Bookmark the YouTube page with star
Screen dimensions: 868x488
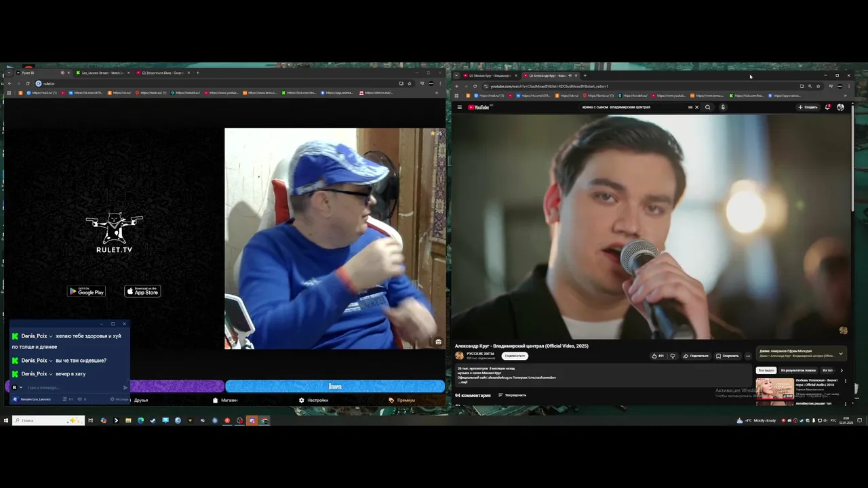coord(818,86)
